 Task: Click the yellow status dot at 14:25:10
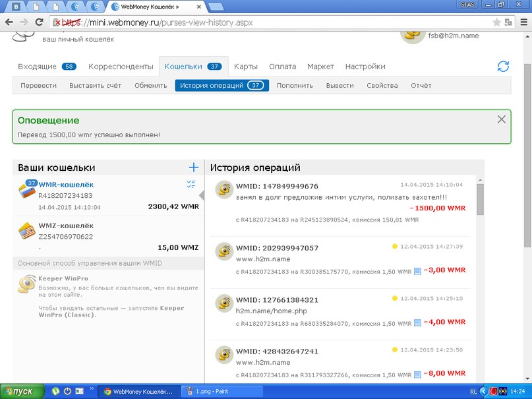pos(395,298)
